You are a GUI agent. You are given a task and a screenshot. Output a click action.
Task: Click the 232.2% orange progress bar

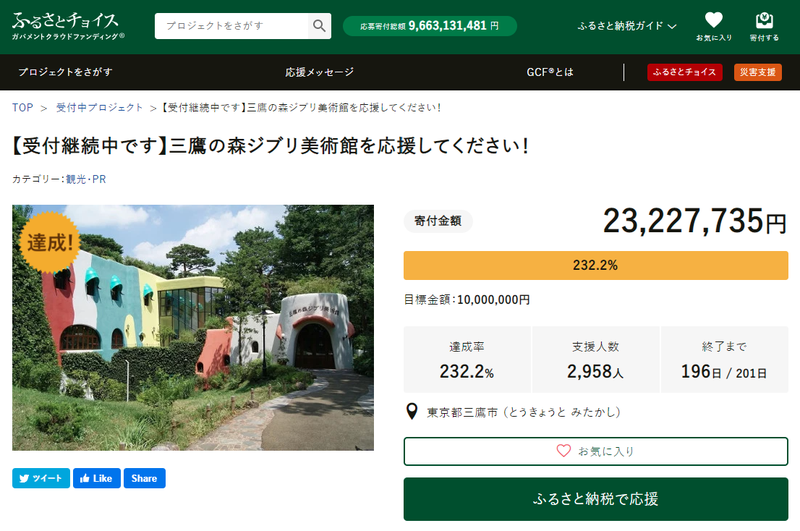[595, 265]
